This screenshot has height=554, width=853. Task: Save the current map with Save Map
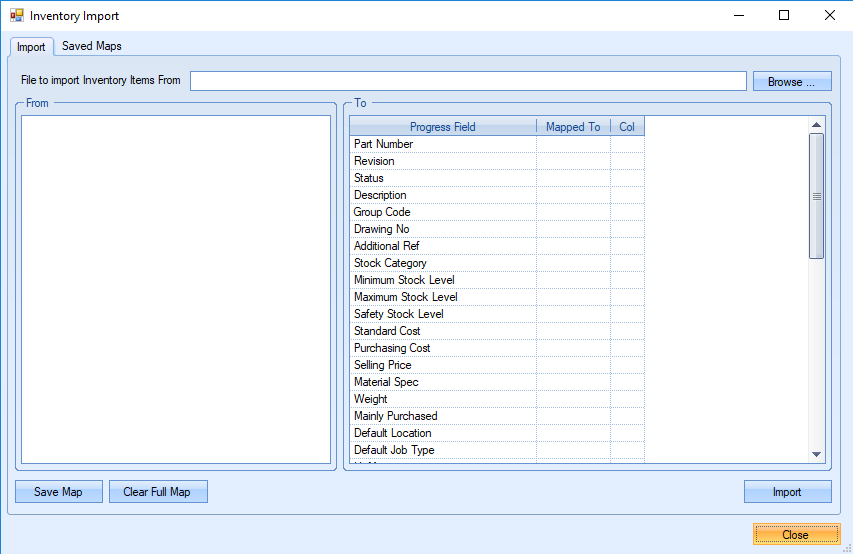(x=59, y=491)
